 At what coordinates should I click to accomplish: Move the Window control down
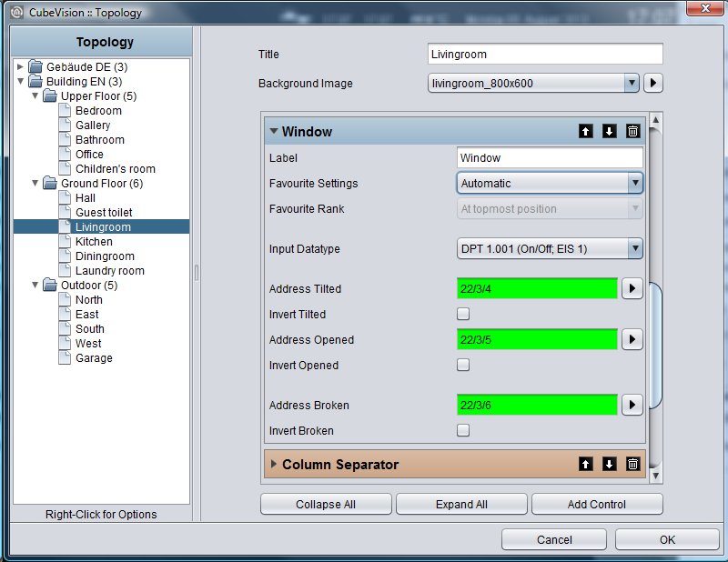[609, 131]
